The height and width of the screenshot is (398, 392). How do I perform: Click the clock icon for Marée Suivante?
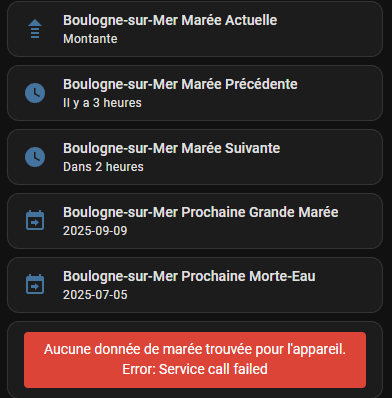click(35, 157)
